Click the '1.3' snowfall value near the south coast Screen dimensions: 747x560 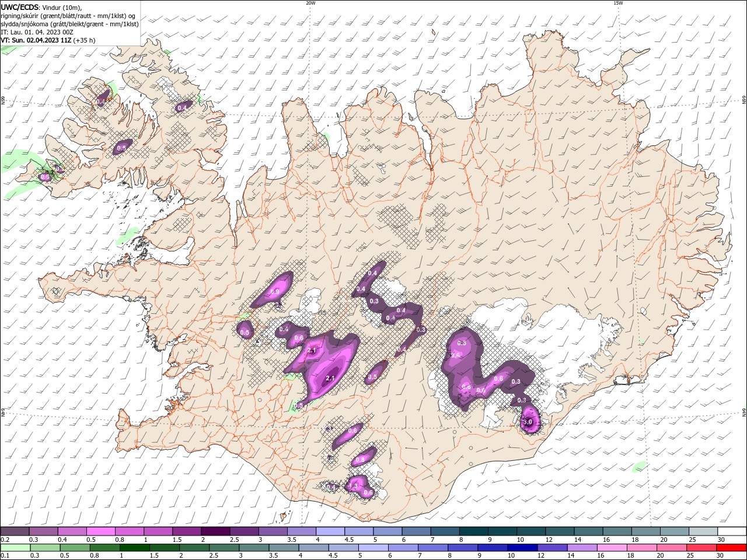(352, 485)
